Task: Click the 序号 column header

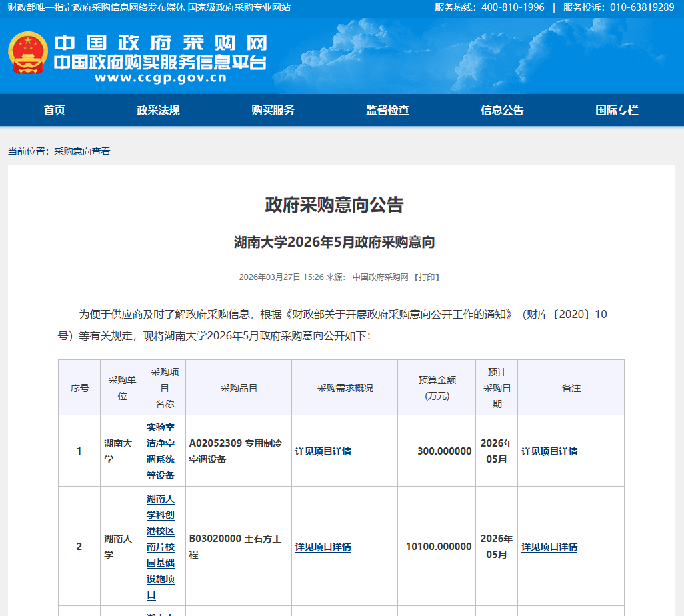Action: 79,388
